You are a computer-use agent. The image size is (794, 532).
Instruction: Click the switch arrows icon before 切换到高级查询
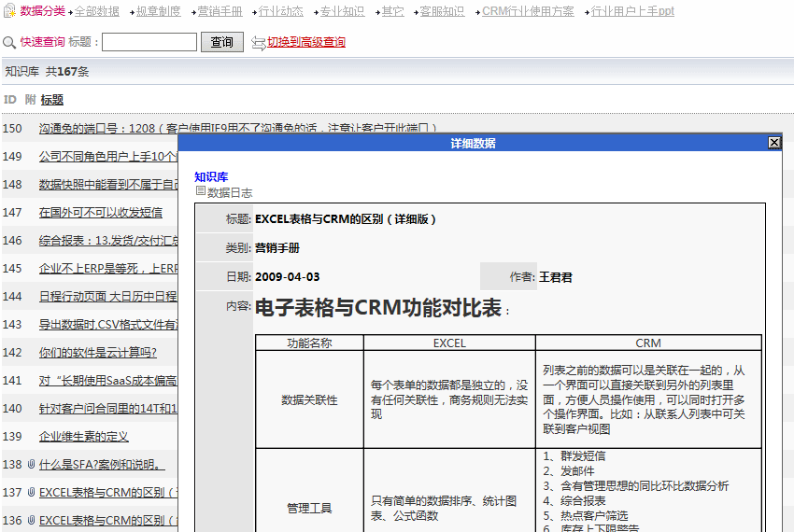[x=258, y=44]
